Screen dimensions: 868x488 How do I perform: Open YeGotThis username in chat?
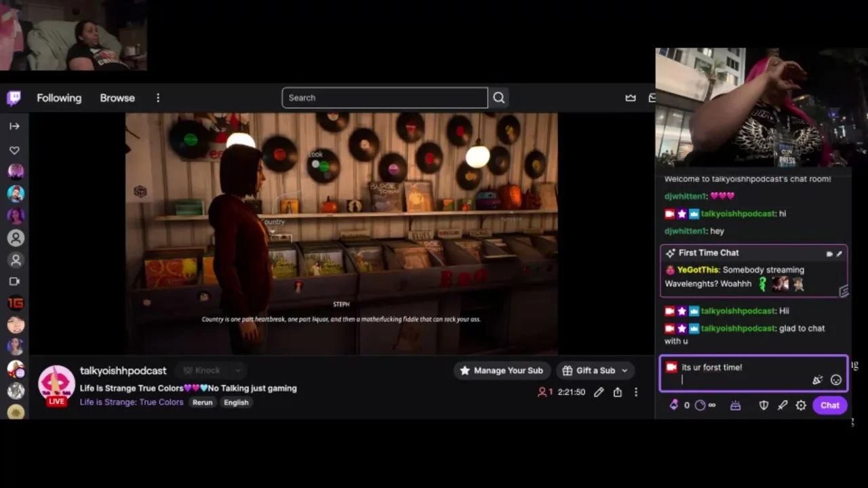tap(698, 270)
